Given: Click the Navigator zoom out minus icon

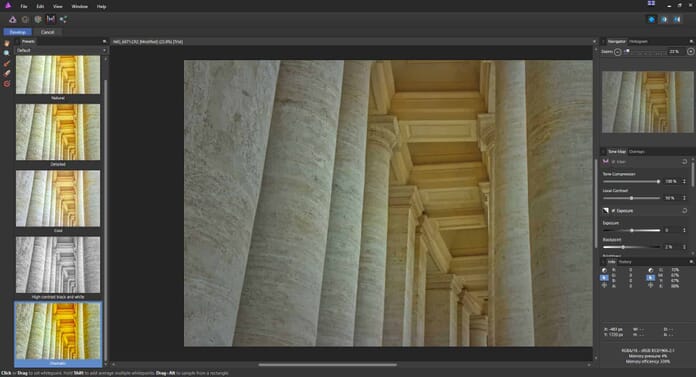Looking at the screenshot, I should 617,52.
